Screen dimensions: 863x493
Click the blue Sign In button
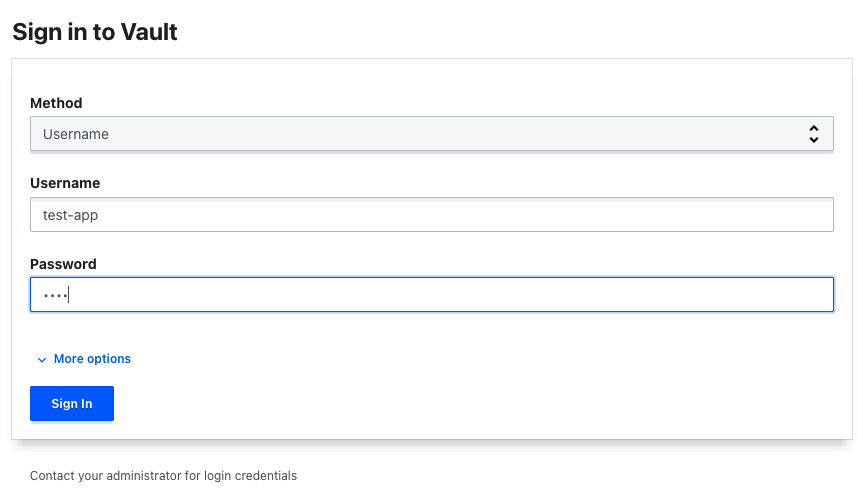(x=72, y=403)
